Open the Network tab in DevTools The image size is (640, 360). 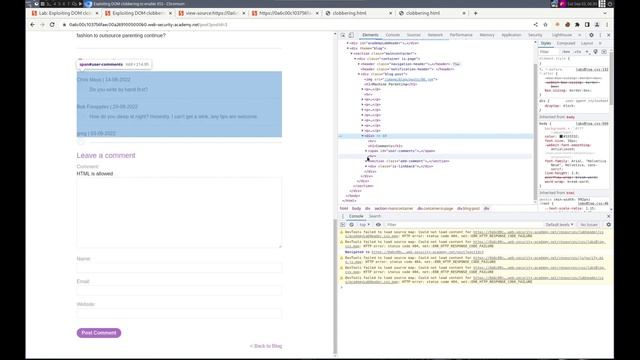coord(435,35)
